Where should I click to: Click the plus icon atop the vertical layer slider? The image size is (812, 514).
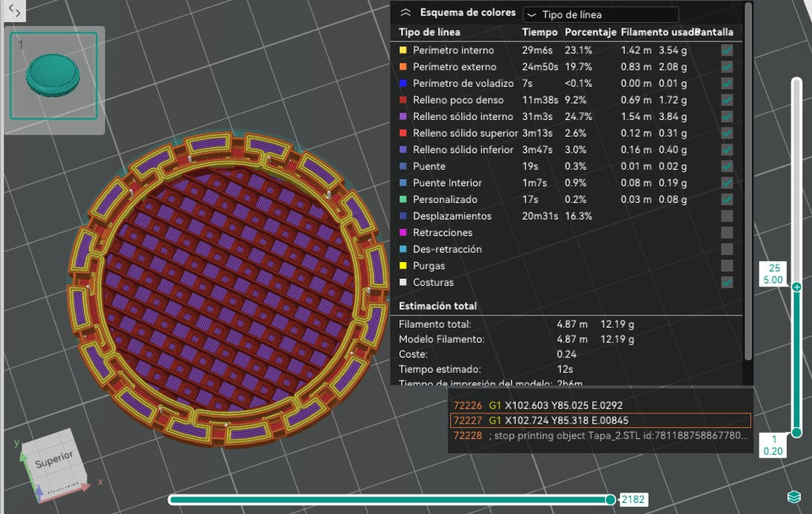(x=796, y=287)
